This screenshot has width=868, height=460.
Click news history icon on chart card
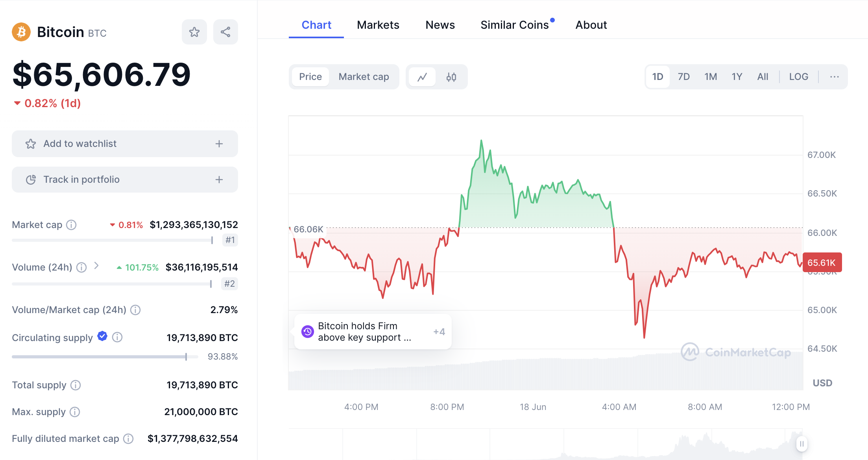[x=307, y=332]
